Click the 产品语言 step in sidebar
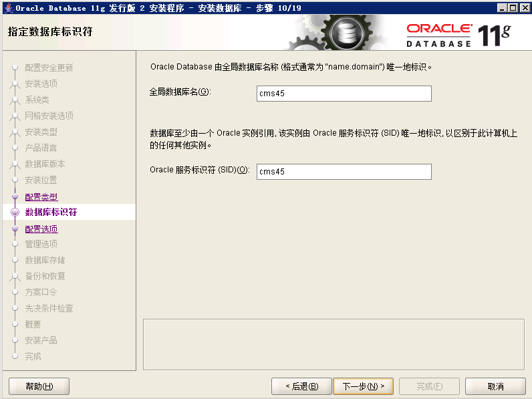Image resolution: width=532 pixels, height=399 pixels. click(x=41, y=148)
